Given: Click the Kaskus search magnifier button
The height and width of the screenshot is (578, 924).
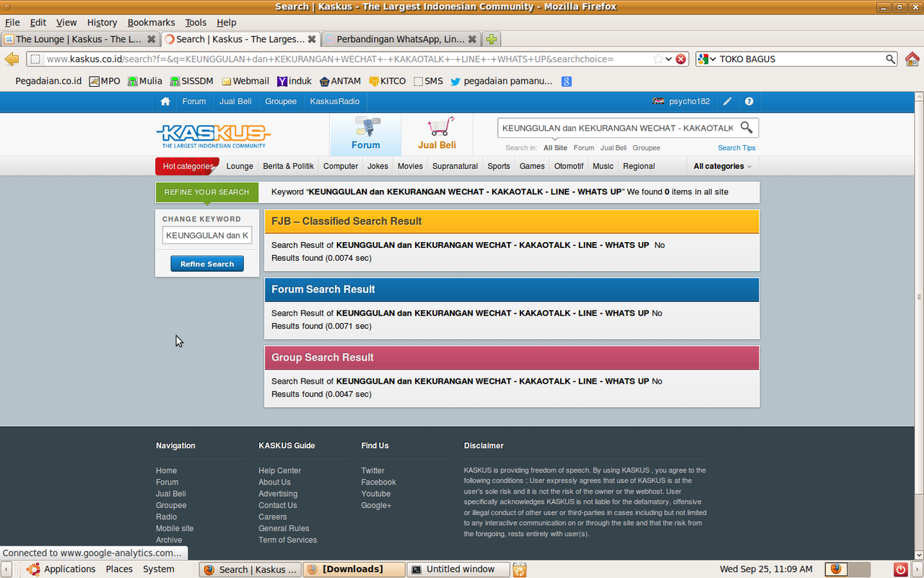Looking at the screenshot, I should [746, 128].
